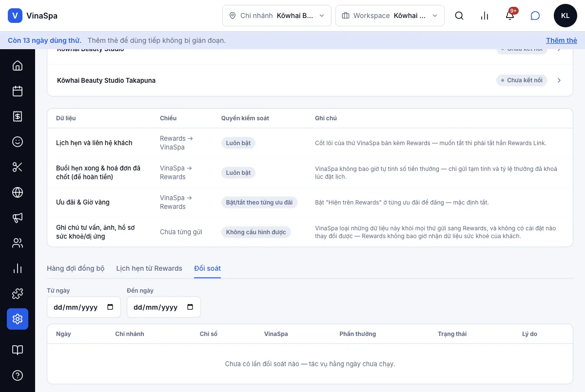Click the notification bell icon
585x392 pixels.
[510, 16]
